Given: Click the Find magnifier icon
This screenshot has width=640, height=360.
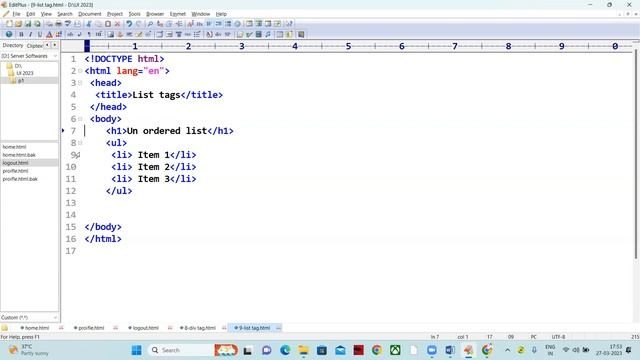Looking at the screenshot, I should click(x=150, y=24).
